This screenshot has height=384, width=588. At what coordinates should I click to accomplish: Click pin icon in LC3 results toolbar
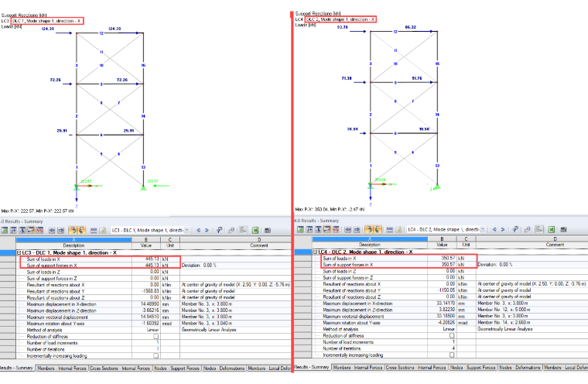point(220,230)
